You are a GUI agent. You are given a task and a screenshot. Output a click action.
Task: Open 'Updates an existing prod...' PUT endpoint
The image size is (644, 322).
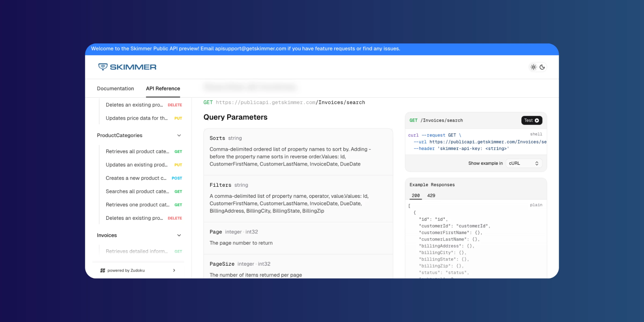pyautogui.click(x=144, y=164)
